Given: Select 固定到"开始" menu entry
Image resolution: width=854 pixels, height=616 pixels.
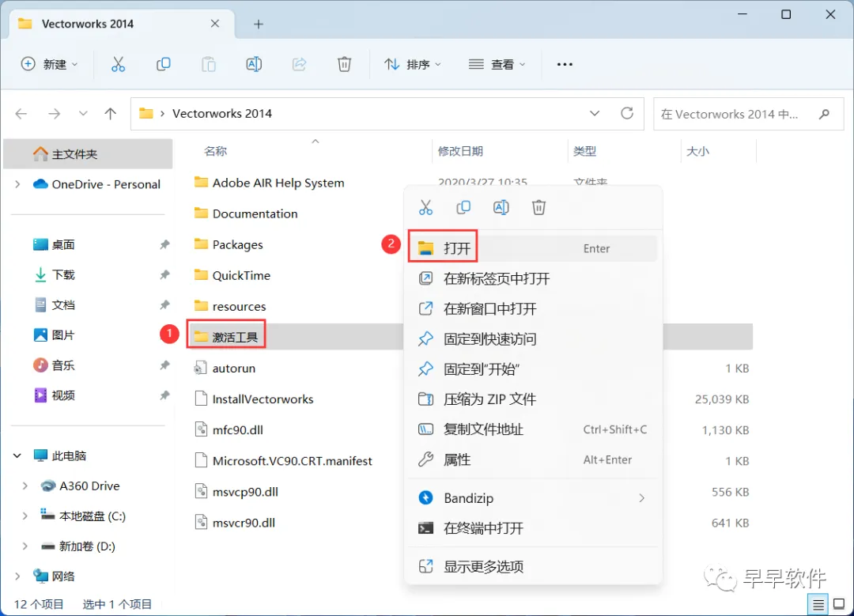Looking at the screenshot, I should [533, 369].
